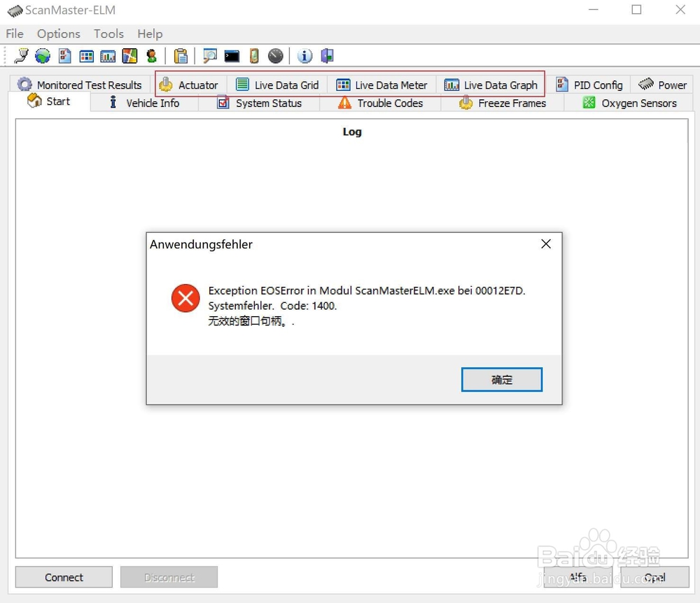
Task: Click the person toolbar icon
Action: click(152, 56)
